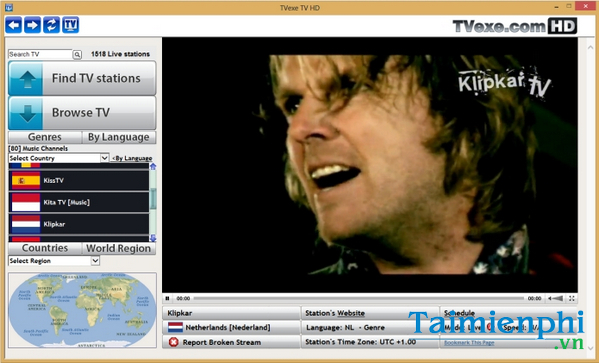Click the Search TV input field
The height and width of the screenshot is (363, 599).
click(x=40, y=54)
